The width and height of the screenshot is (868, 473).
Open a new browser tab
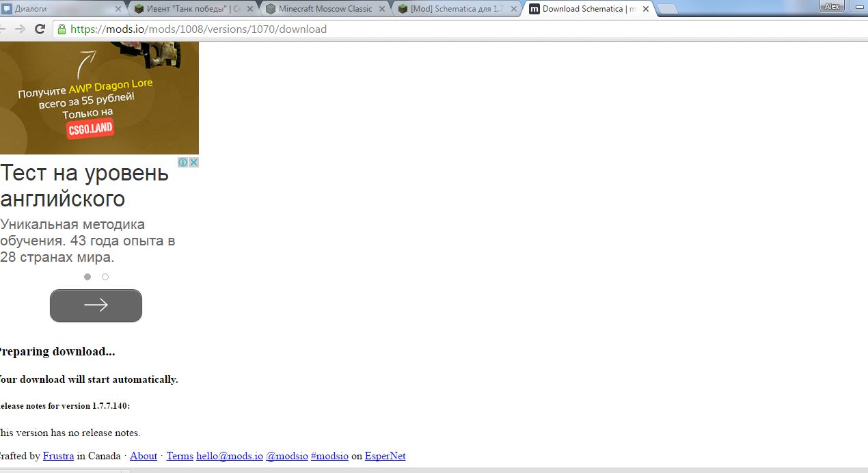point(667,9)
